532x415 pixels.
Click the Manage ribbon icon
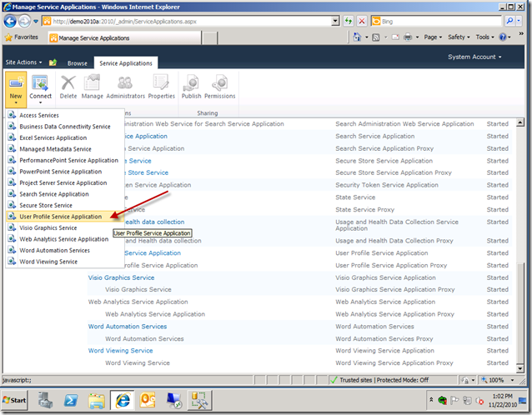tap(92, 87)
